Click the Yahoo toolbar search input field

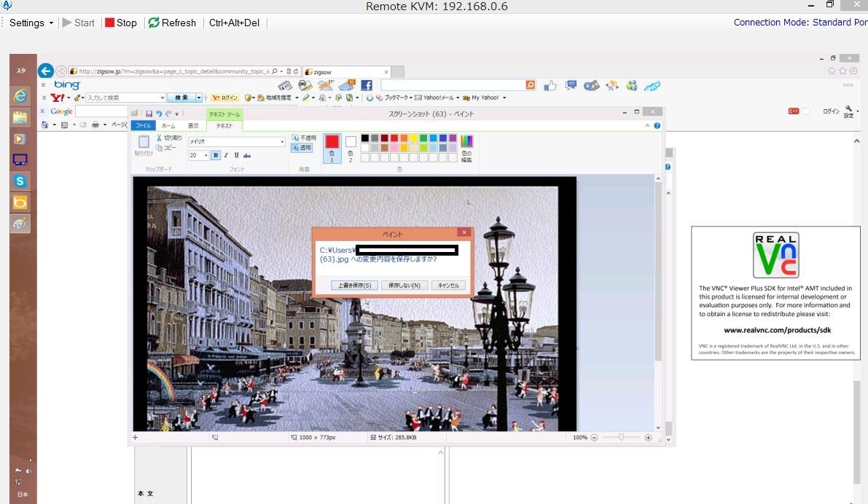point(125,98)
